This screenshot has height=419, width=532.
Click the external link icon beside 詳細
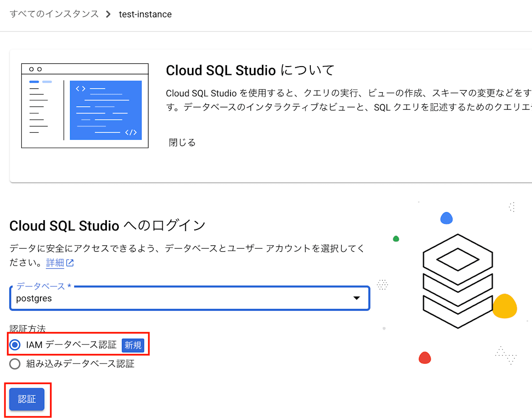(70, 263)
